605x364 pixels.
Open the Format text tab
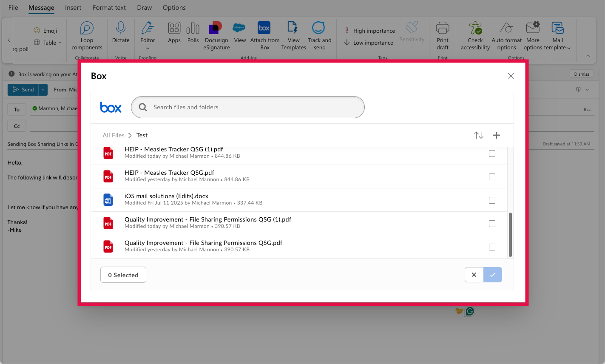coord(109,8)
